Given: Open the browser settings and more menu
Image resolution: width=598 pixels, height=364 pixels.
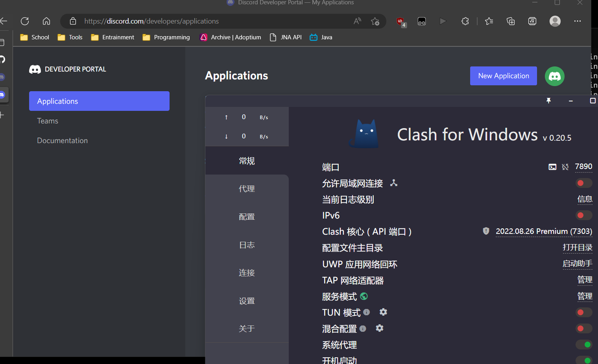Looking at the screenshot, I should (578, 21).
